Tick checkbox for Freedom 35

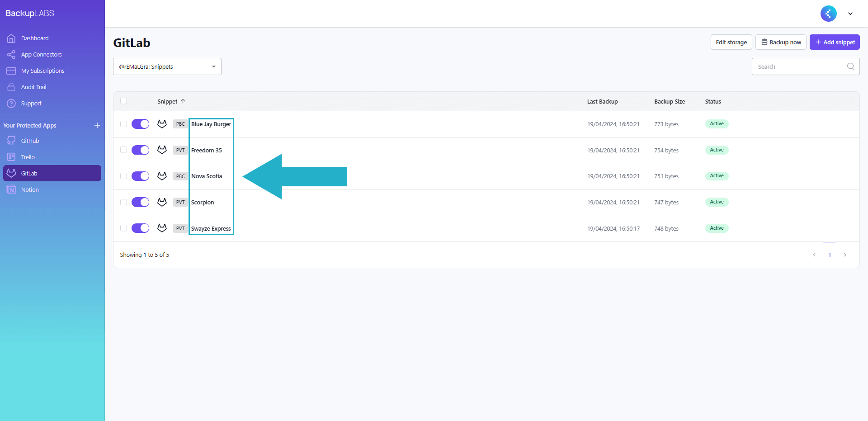123,150
